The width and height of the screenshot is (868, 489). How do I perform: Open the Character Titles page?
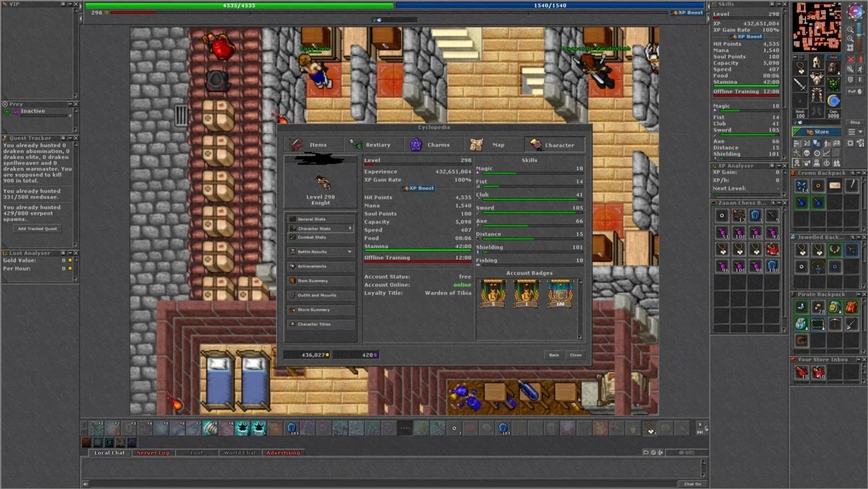[321, 324]
